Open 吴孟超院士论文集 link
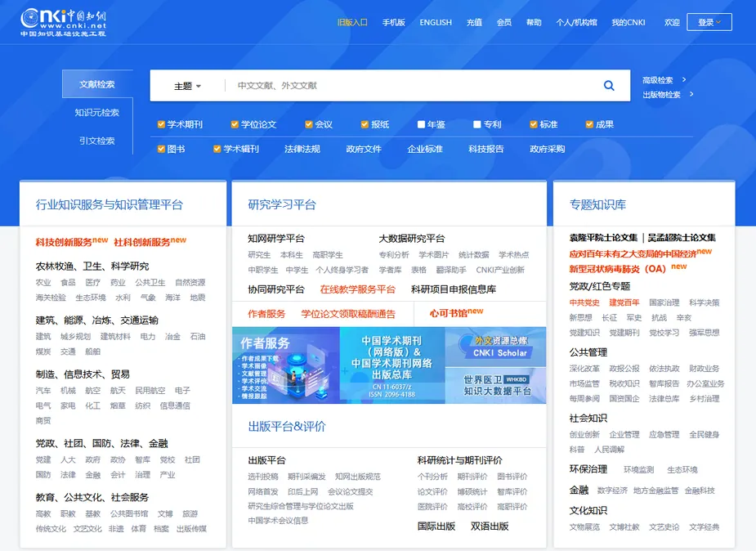Image resolution: width=756 pixels, height=551 pixels. pos(682,238)
